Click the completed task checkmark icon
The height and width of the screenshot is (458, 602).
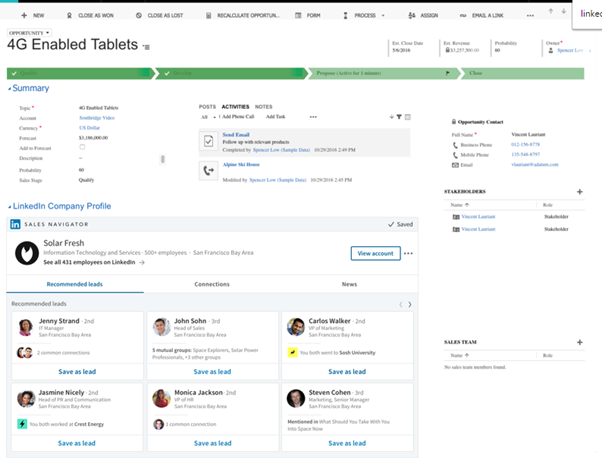[x=208, y=141]
